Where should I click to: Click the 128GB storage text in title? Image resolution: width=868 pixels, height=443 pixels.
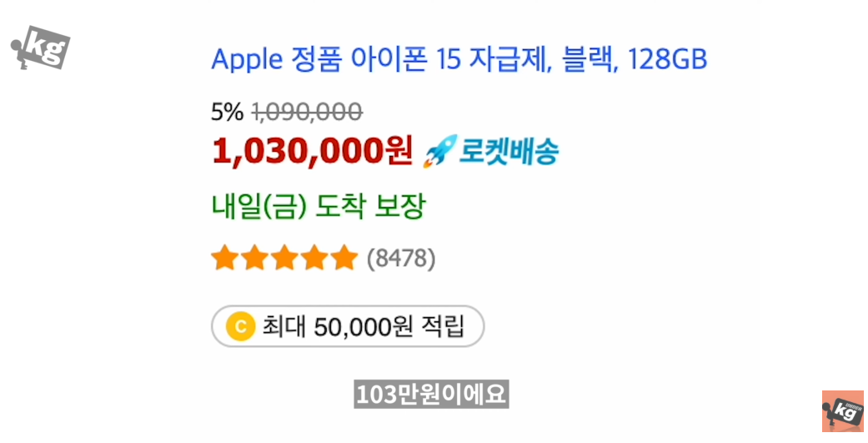click(667, 60)
